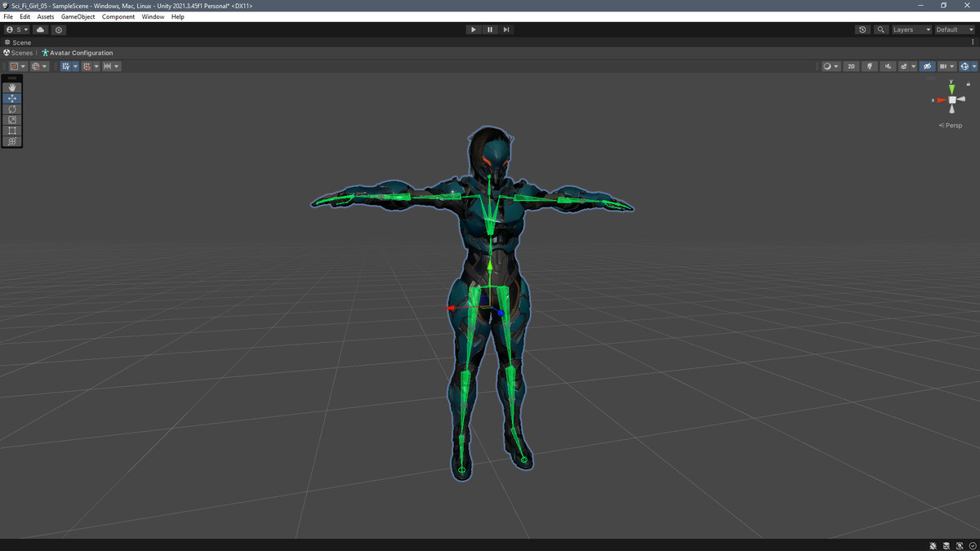Open the grid snapping settings dropdown arrow
This screenshot has width=980, height=551.
[96, 66]
